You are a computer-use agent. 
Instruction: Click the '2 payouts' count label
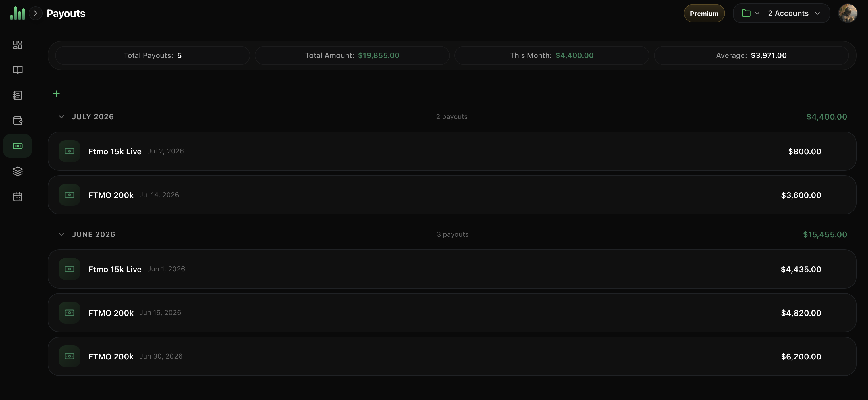[452, 117]
